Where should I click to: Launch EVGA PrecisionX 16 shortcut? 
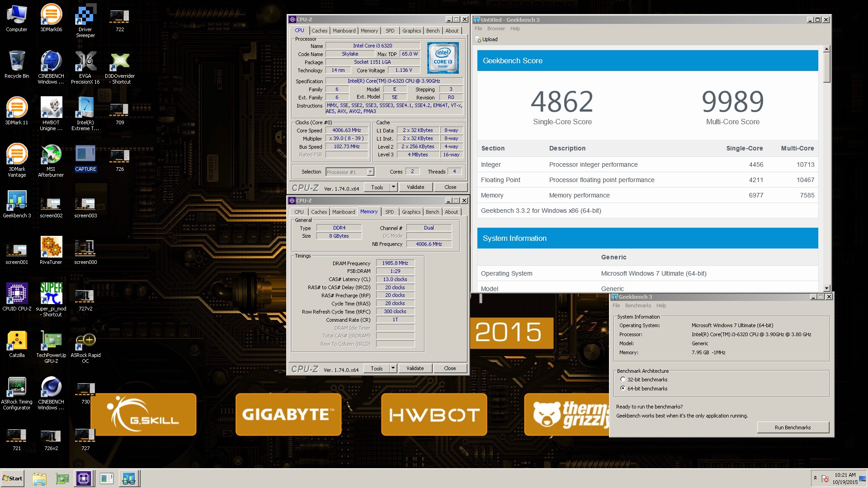(85, 67)
